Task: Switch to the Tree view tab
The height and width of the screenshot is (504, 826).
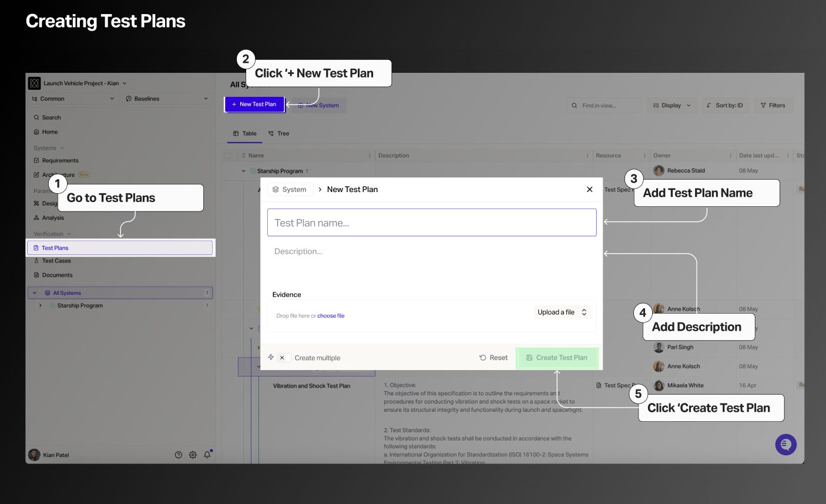Action: click(x=279, y=133)
